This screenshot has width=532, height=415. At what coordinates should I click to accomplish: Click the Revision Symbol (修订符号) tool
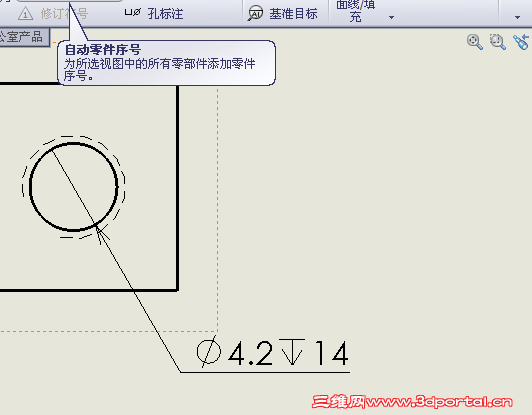tap(53, 14)
